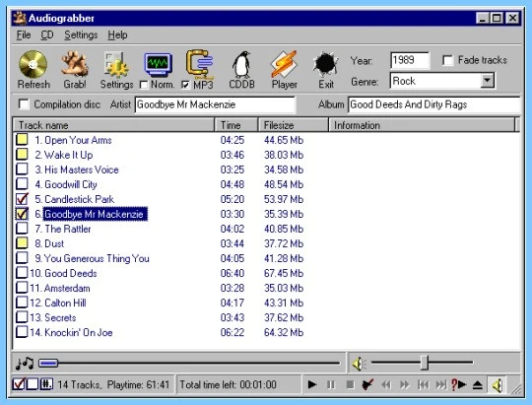Click the volume slider handle
532x405 pixels.
[x=424, y=363]
